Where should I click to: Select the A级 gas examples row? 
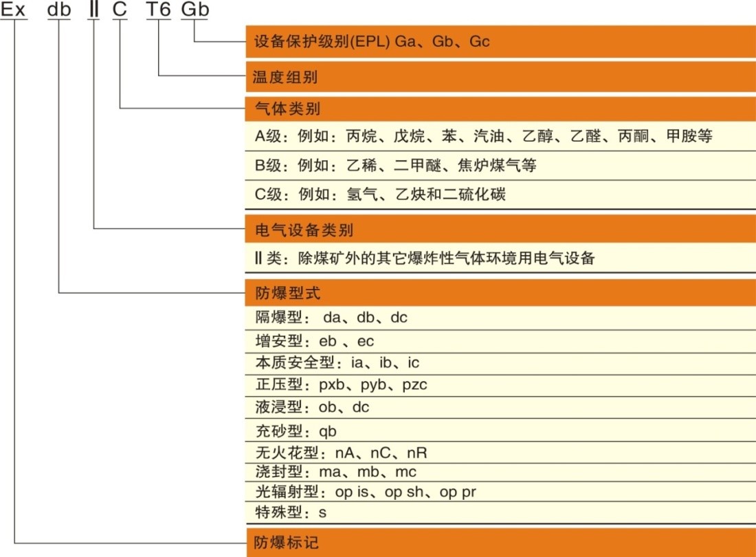[x=481, y=137]
